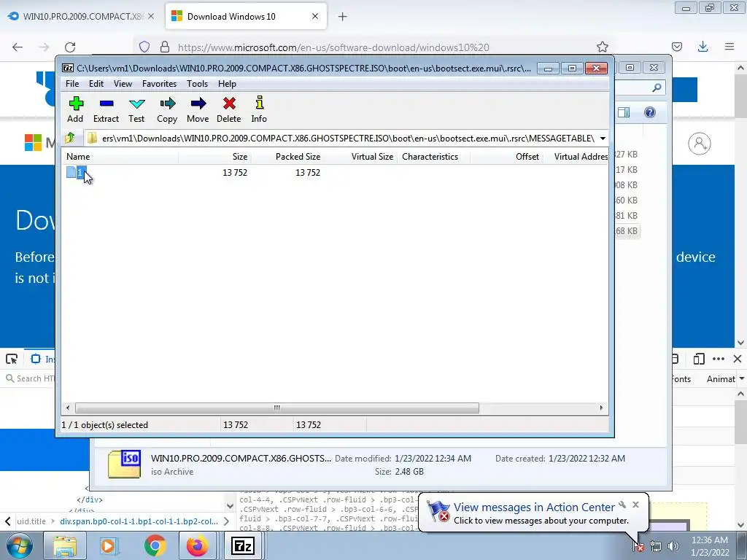Open the Windows Start menu
The image size is (747, 560).
19,545
